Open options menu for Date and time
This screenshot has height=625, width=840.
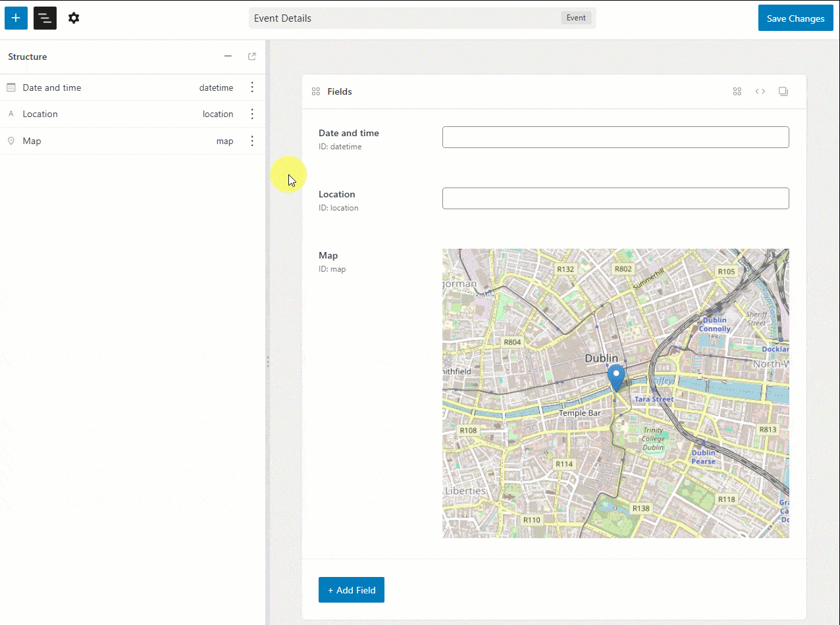point(251,87)
